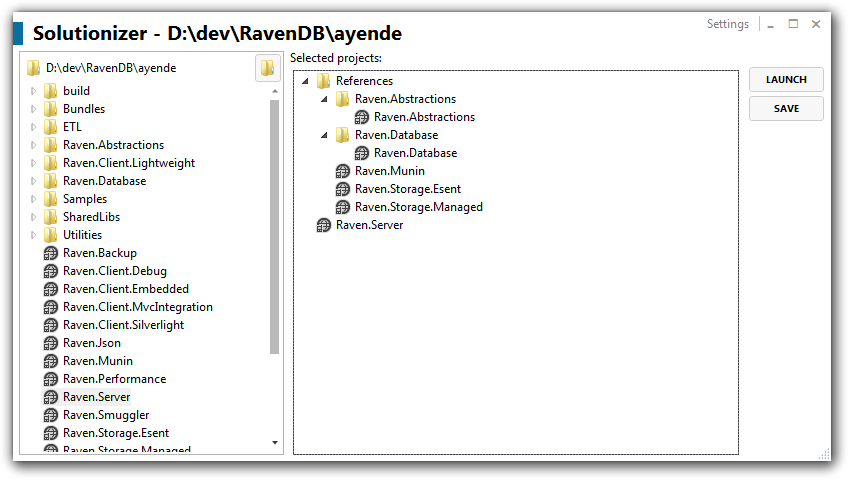Minimize the Solutionizer window
This screenshot has height=480, width=849.
pos(770,25)
